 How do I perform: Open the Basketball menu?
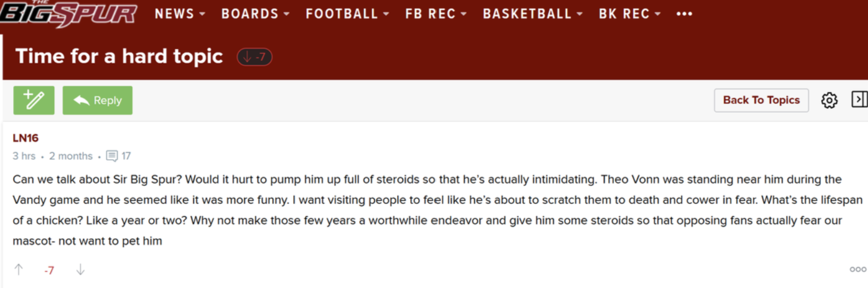coord(532,14)
